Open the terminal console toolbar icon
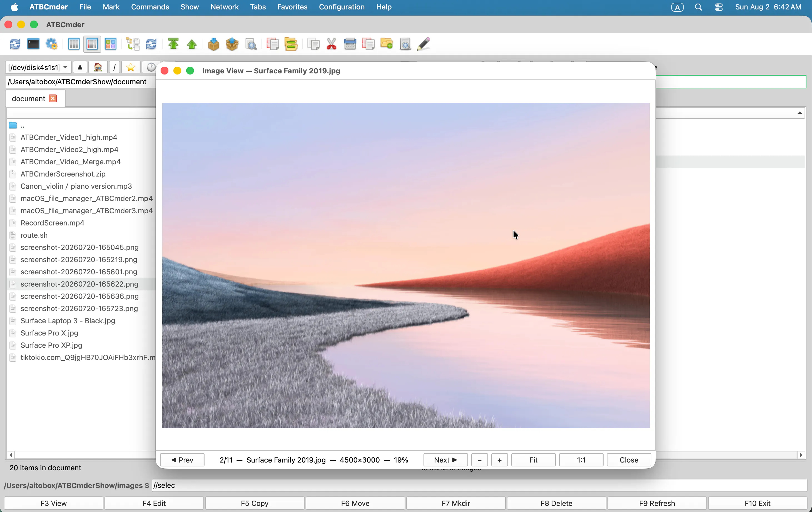Viewport: 812px width, 512px height. (x=33, y=44)
